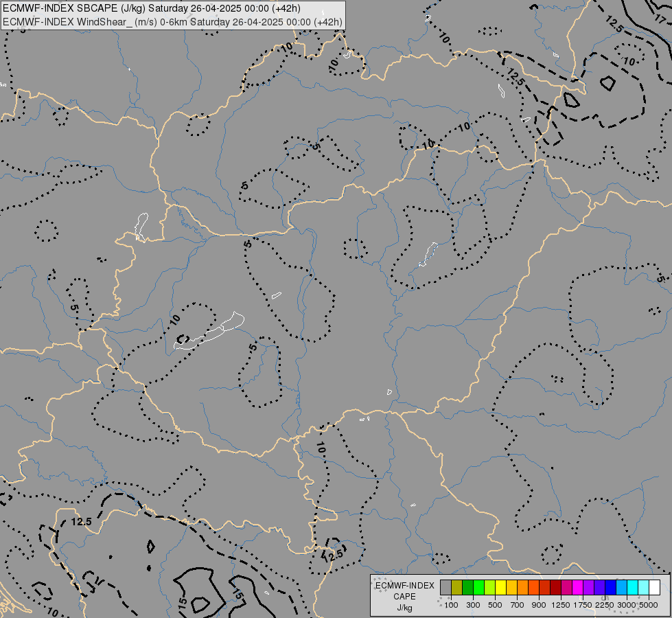Pick the pure blue swatch above 2250
This screenshot has width=672, height=618.
pos(610,588)
